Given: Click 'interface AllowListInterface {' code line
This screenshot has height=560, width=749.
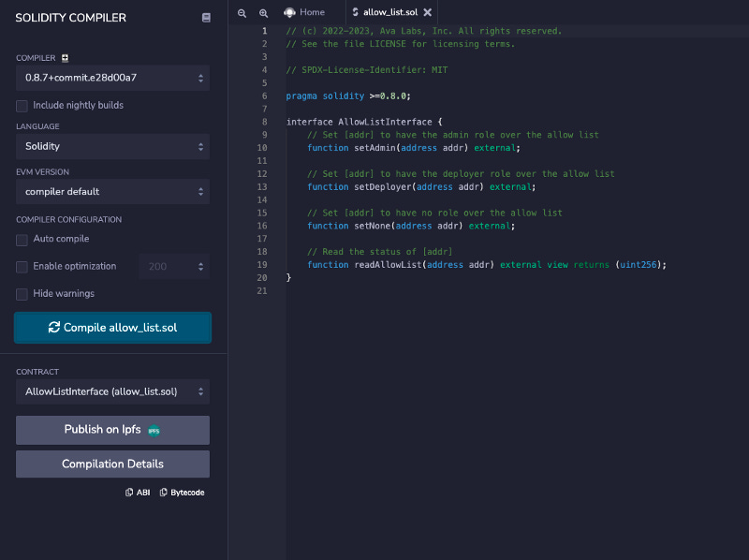Looking at the screenshot, I should 364,122.
